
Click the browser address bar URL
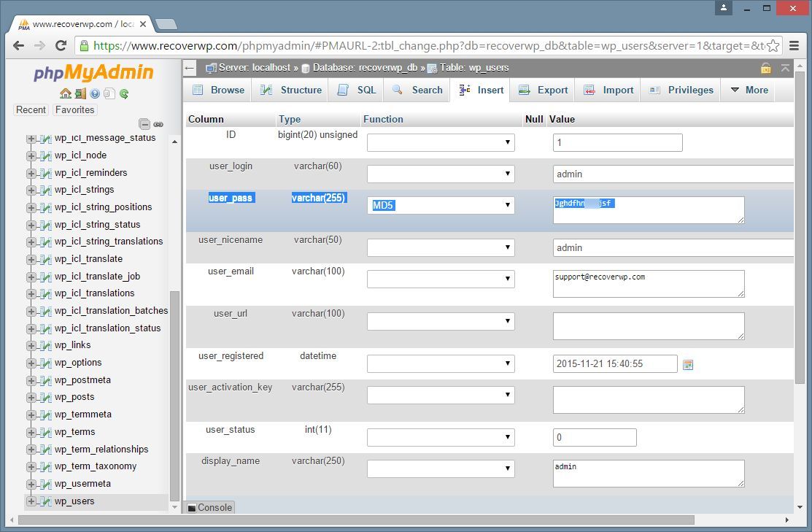[429, 45]
